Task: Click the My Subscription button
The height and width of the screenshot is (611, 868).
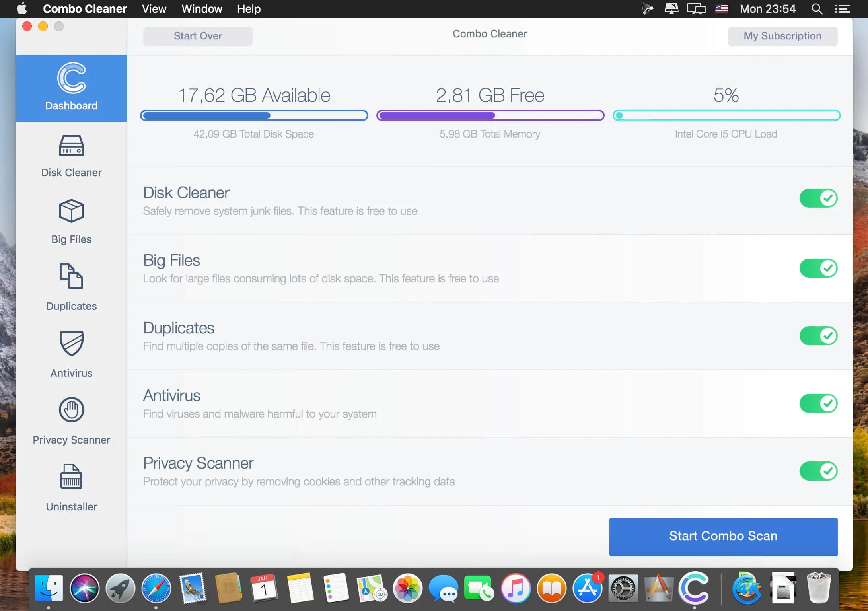Action: (782, 36)
